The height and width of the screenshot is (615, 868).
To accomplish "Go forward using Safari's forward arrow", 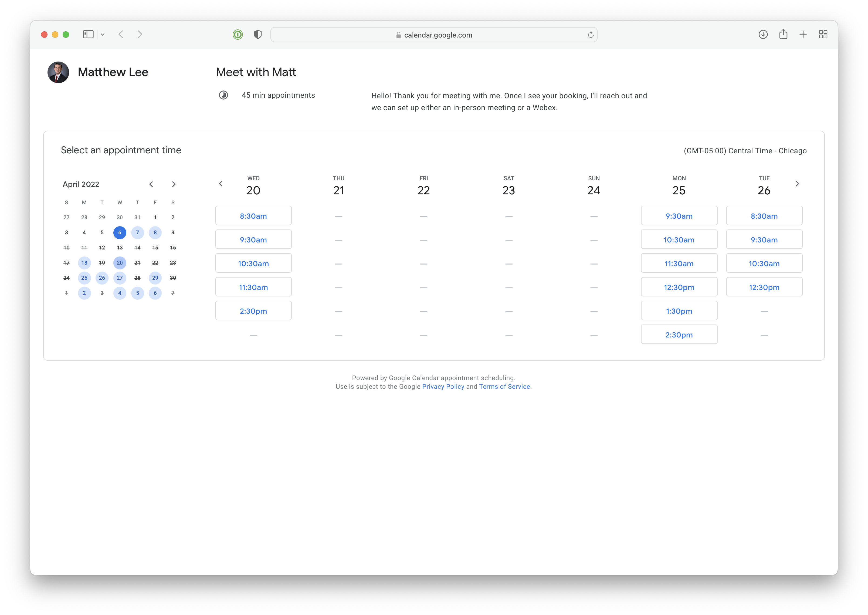I will [x=140, y=35].
